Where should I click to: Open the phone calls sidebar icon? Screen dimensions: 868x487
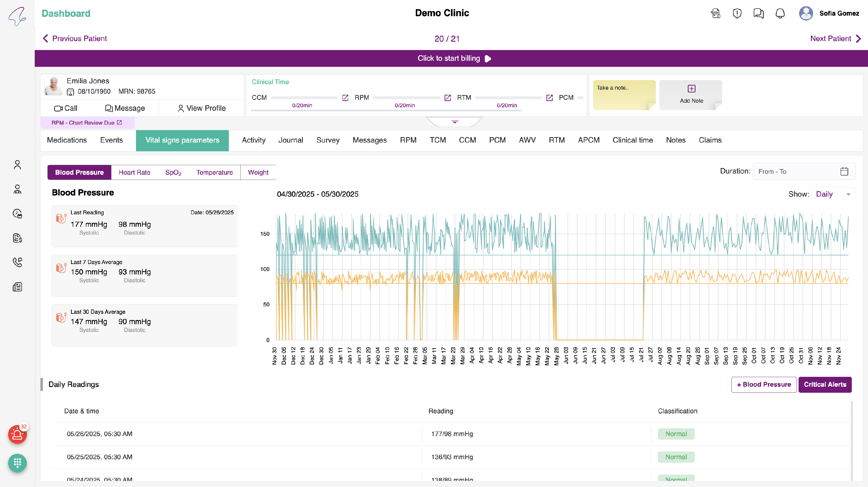pyautogui.click(x=17, y=262)
